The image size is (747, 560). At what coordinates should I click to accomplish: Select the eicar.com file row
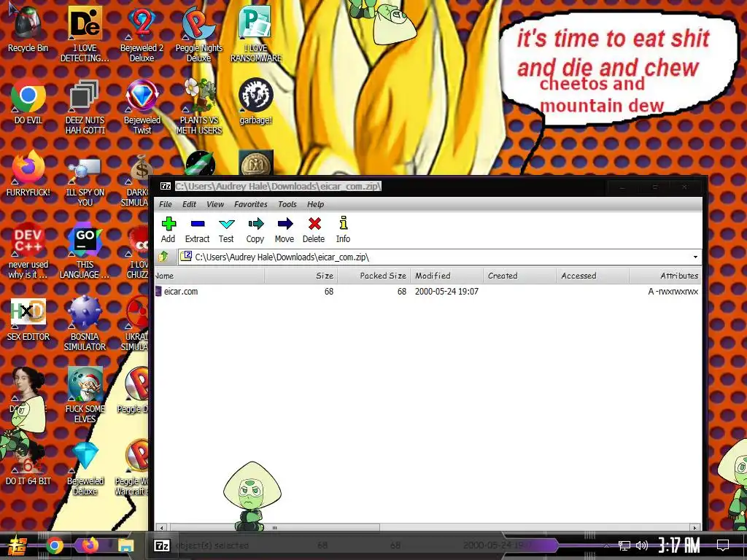point(427,292)
